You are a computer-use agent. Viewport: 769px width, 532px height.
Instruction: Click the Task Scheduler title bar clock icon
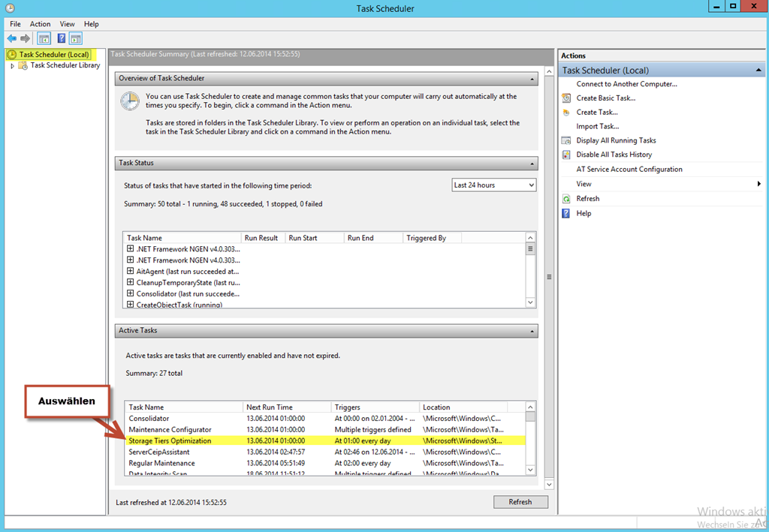[x=10, y=8]
